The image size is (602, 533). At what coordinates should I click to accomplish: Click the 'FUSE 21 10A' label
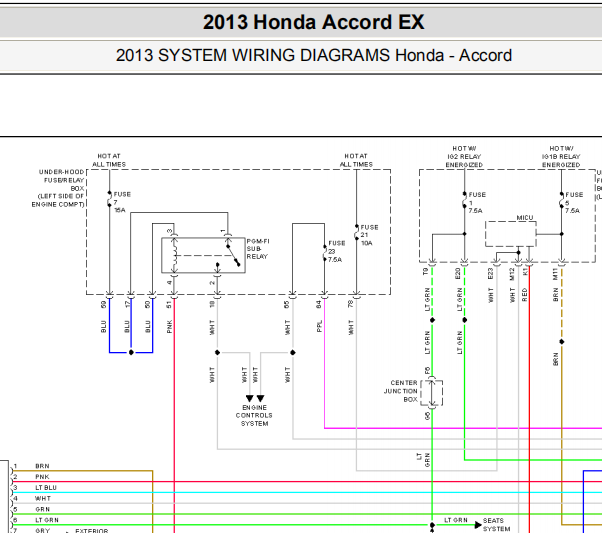point(369,235)
